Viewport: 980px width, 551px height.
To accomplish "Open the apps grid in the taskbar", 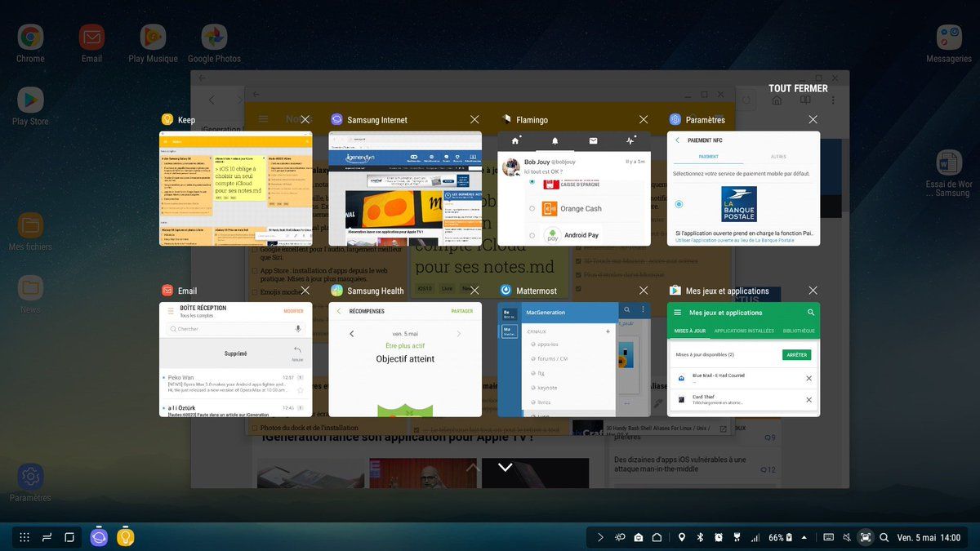I will click(x=24, y=537).
